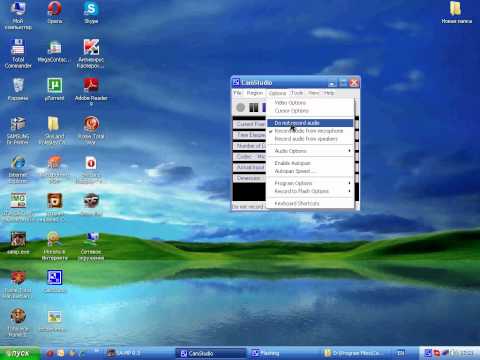Open the Region menu in CamStudio

pyautogui.click(x=255, y=93)
